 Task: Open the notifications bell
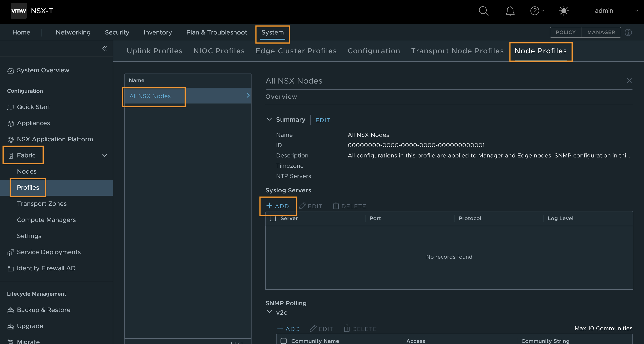(510, 11)
